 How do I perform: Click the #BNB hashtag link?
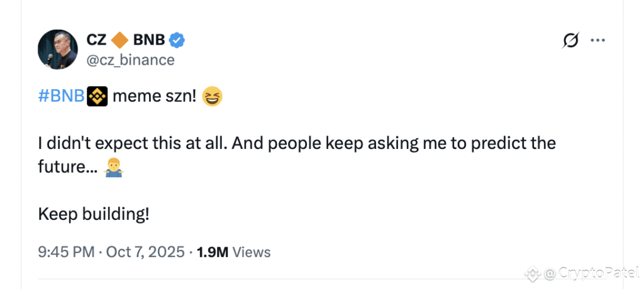(x=61, y=97)
